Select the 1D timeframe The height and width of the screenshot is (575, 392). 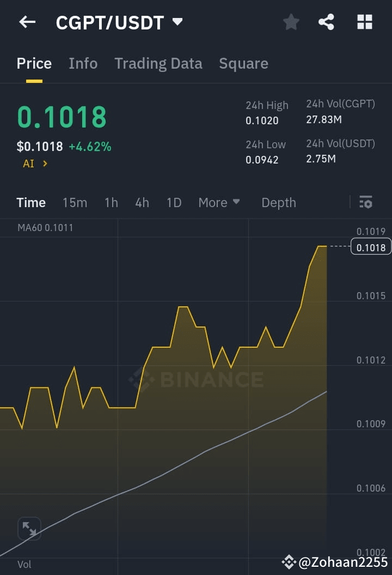[x=174, y=202]
